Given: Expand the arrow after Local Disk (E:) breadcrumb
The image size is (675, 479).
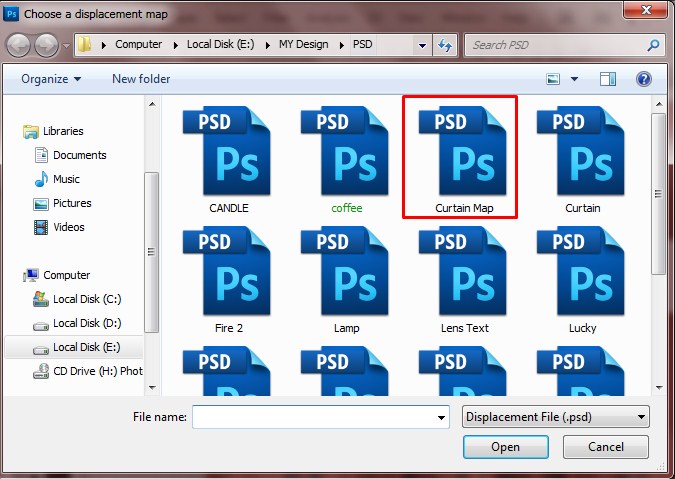Looking at the screenshot, I should 267,45.
